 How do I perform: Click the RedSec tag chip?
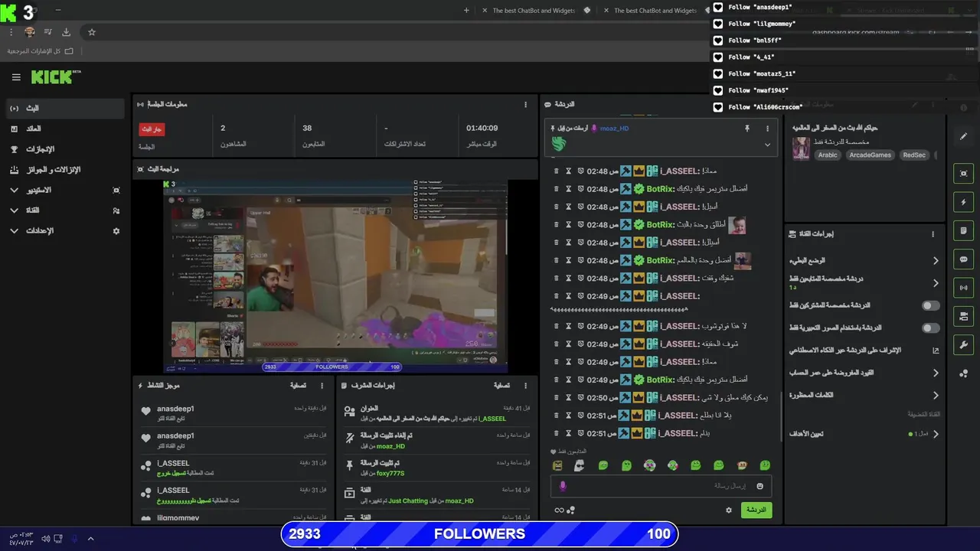pos(914,155)
